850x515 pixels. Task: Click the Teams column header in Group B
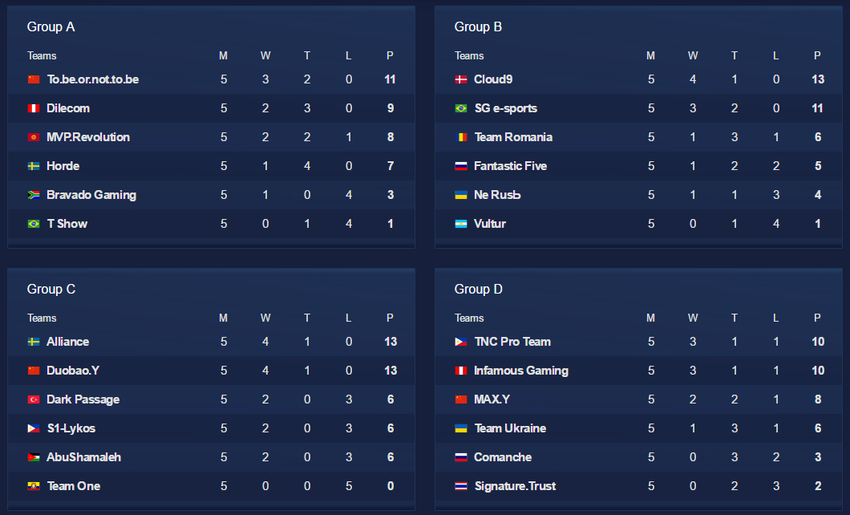tap(469, 56)
